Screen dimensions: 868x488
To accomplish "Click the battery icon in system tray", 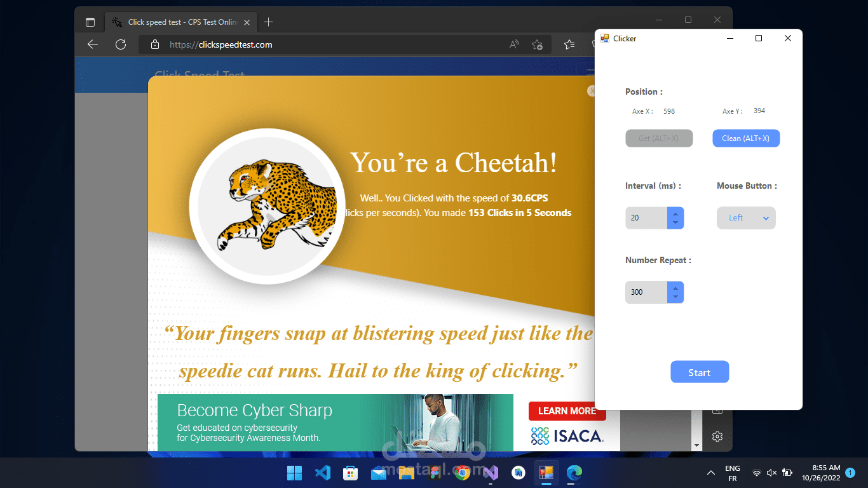I will point(787,473).
